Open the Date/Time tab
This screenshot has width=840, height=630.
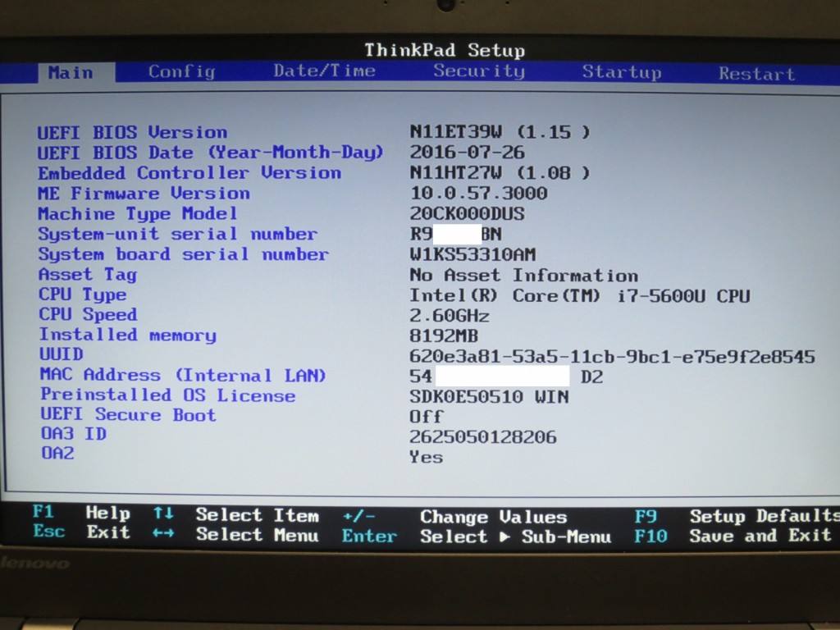pyautogui.click(x=325, y=71)
